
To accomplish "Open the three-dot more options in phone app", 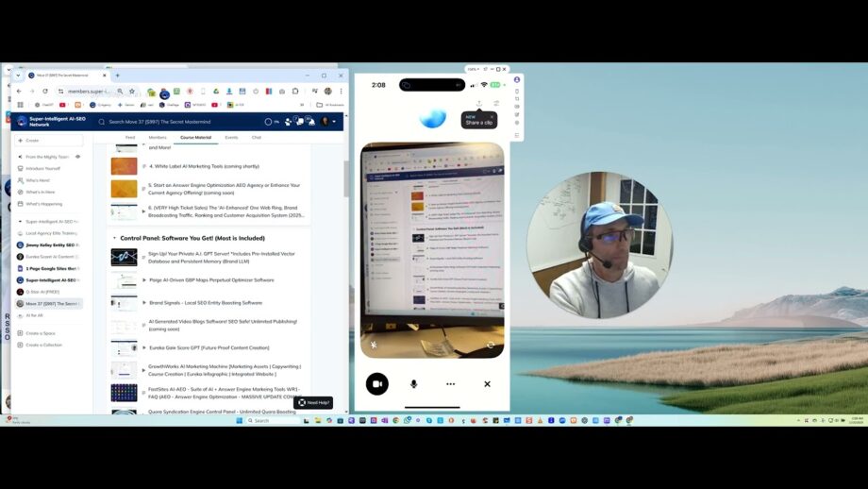I will pos(451,384).
